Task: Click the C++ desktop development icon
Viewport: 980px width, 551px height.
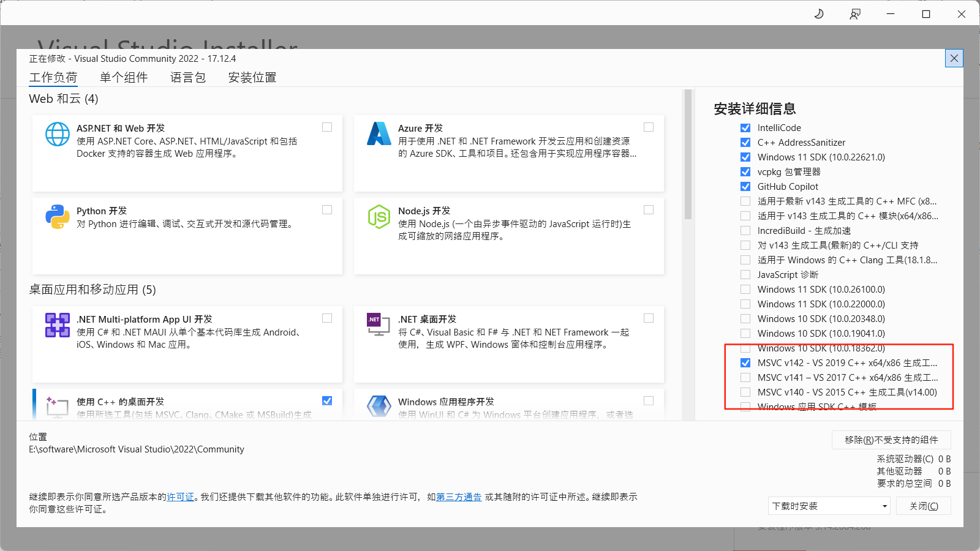Action: (58, 407)
